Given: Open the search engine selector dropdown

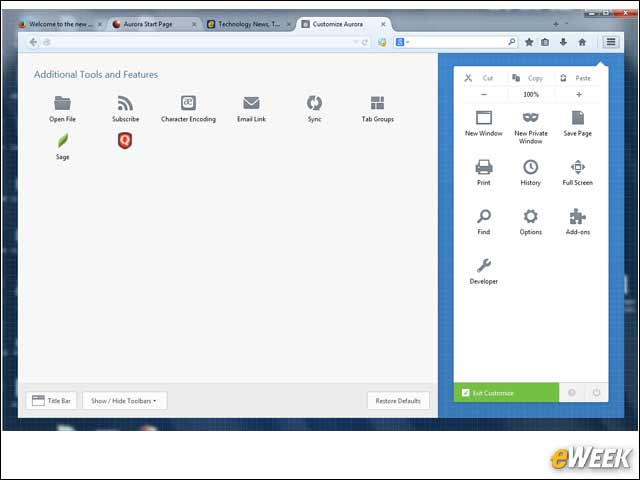Looking at the screenshot, I should point(402,42).
